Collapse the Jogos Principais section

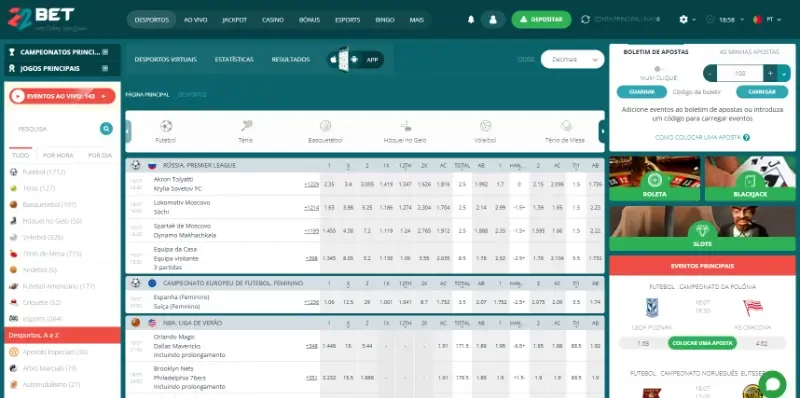click(105, 68)
